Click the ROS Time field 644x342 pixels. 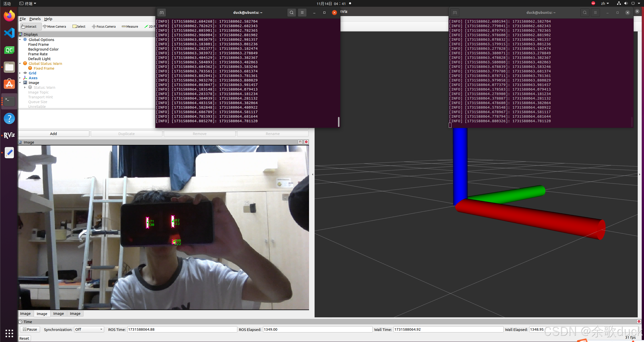pos(182,329)
